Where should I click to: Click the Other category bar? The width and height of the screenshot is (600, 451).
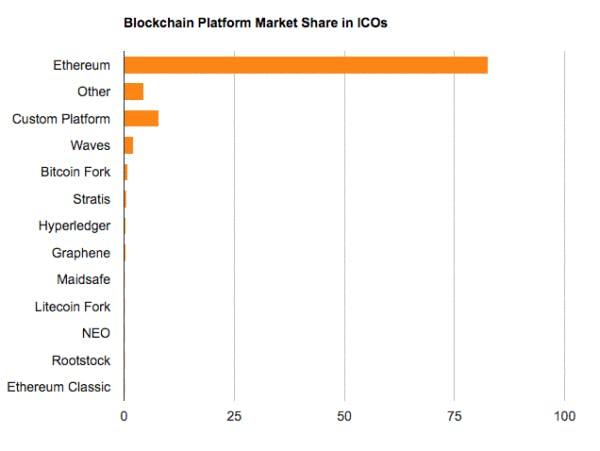pyautogui.click(x=134, y=92)
